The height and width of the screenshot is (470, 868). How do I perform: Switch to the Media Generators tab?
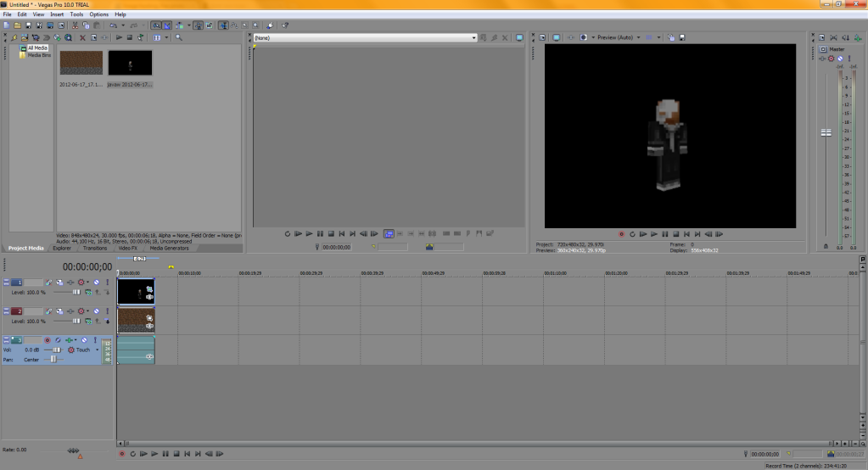click(x=169, y=248)
